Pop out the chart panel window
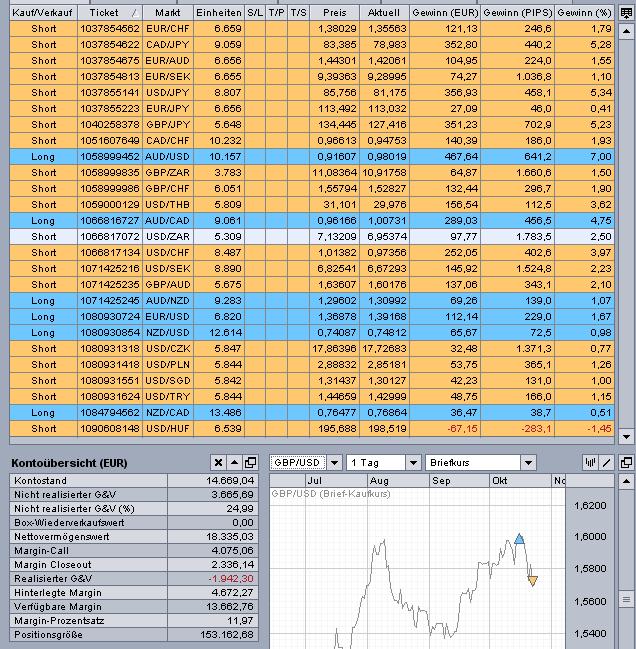Viewport: 636px width, 649px height. tap(626, 462)
